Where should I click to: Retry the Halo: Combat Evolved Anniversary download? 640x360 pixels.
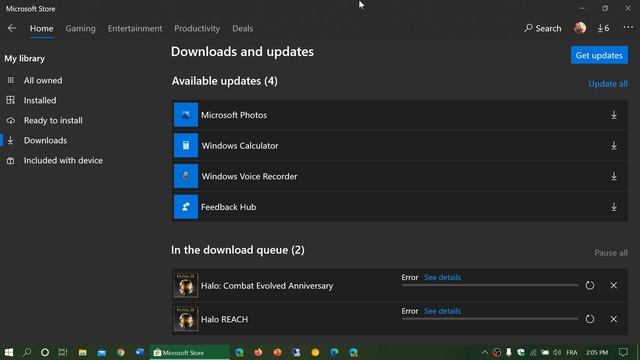590,285
